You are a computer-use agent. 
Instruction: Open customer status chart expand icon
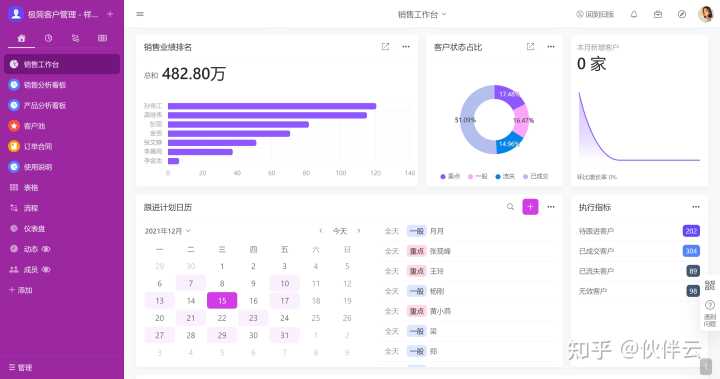[530, 46]
